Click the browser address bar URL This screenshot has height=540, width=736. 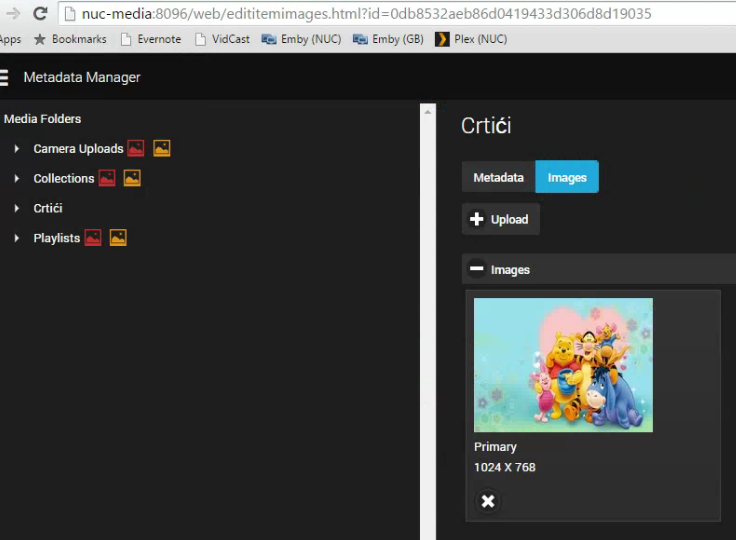click(x=367, y=14)
